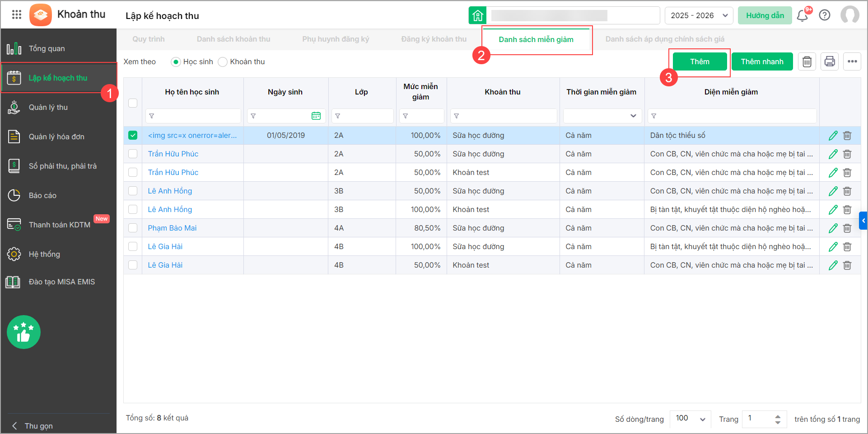Click the filter icon in Lớp column
This screenshot has height=434, width=868.
pos(338,116)
